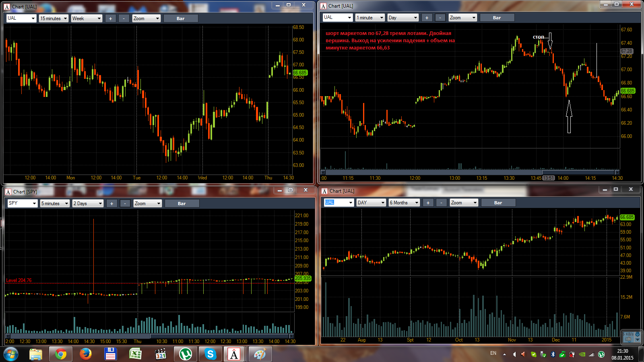This screenshot has width=644, height=362.
Task: Open the SPY symbol dropdown
Action: click(34, 204)
